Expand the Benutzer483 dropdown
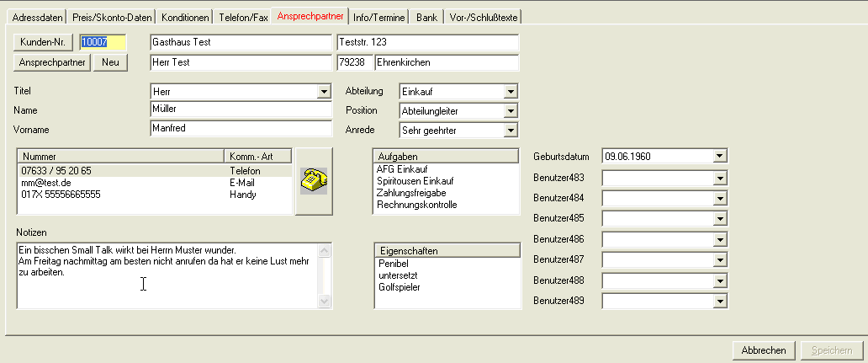The height and width of the screenshot is (363, 868). point(719,178)
